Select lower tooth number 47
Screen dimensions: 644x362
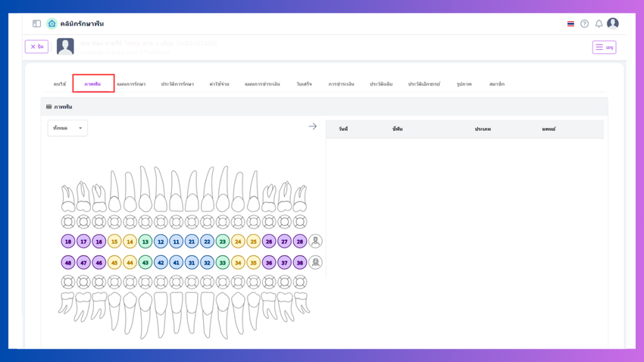[83, 262]
